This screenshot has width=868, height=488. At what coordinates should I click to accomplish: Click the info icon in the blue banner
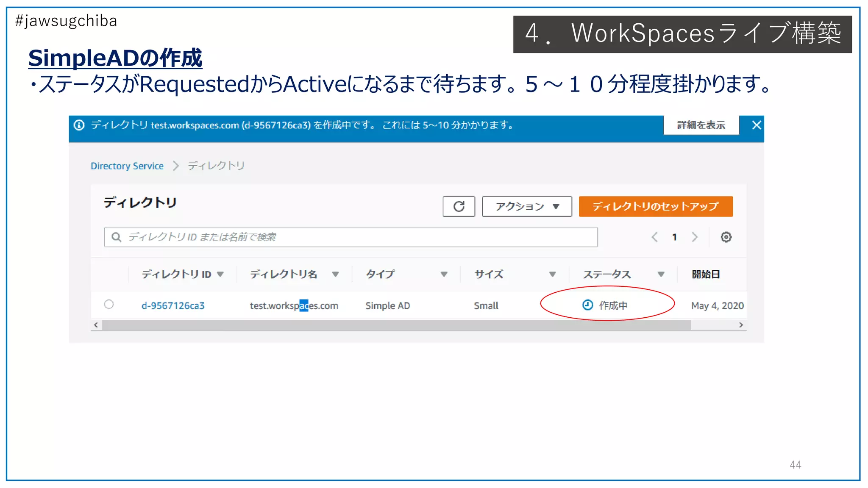click(79, 125)
